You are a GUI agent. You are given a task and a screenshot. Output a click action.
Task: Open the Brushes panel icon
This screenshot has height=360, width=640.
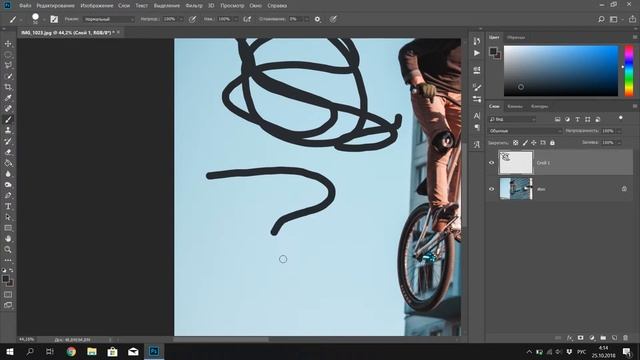[477, 87]
